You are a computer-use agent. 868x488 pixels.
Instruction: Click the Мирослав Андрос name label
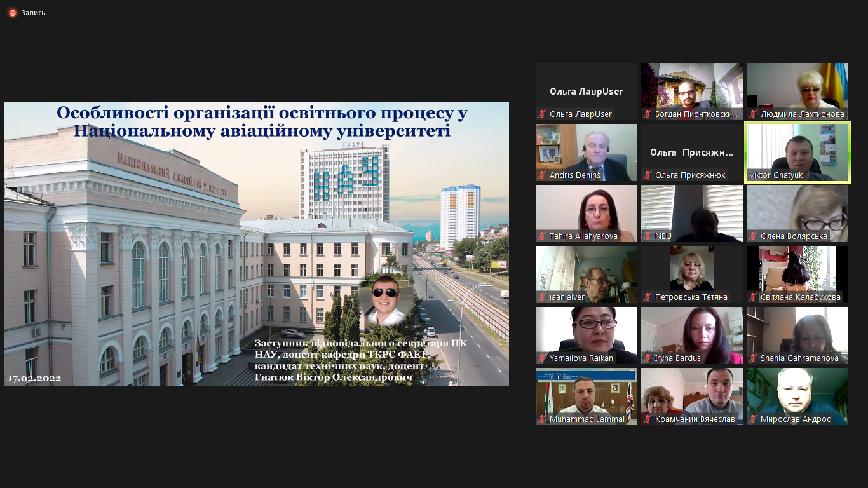tap(795, 419)
